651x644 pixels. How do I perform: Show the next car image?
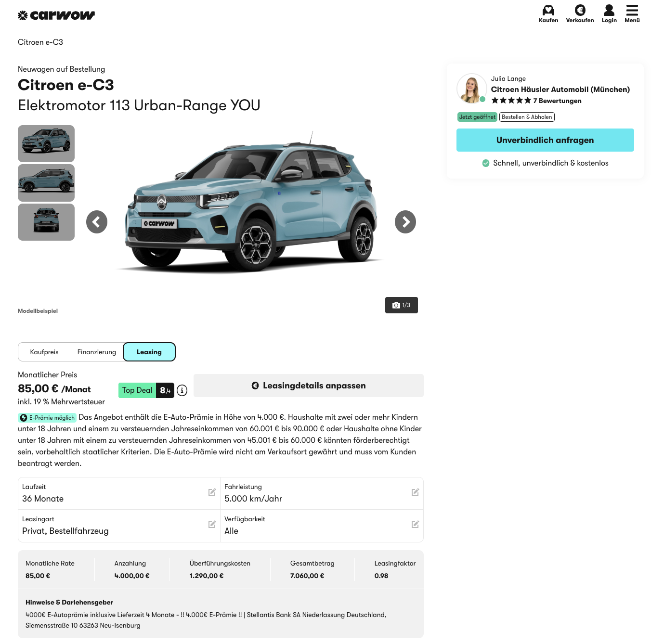pos(405,222)
